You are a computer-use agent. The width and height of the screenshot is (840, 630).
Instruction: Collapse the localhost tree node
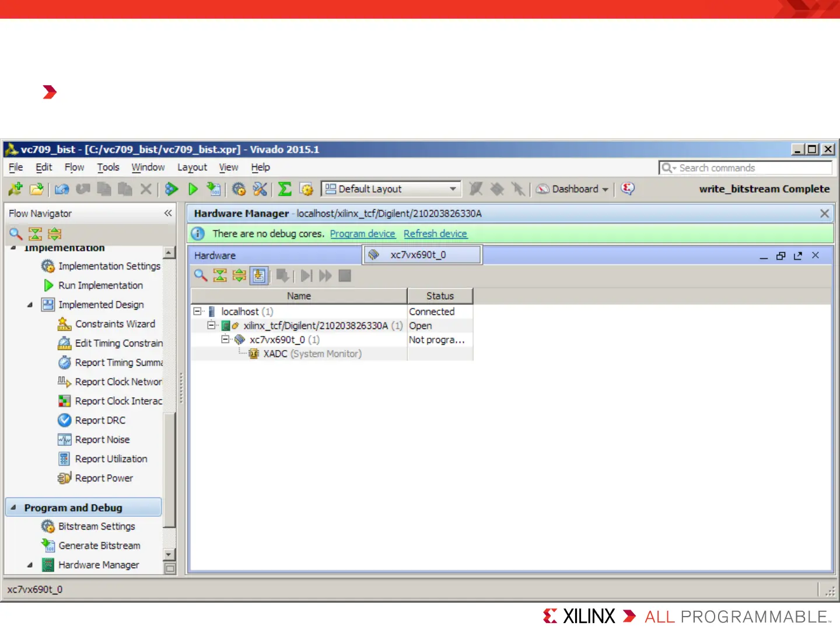point(197,311)
